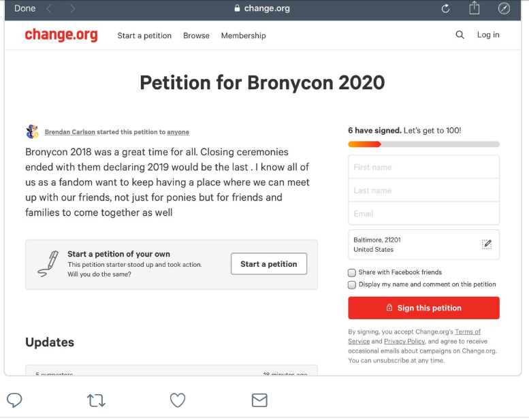Open Brendan Carlson's profile link
Image resolution: width=529 pixels, height=420 pixels.
click(70, 132)
